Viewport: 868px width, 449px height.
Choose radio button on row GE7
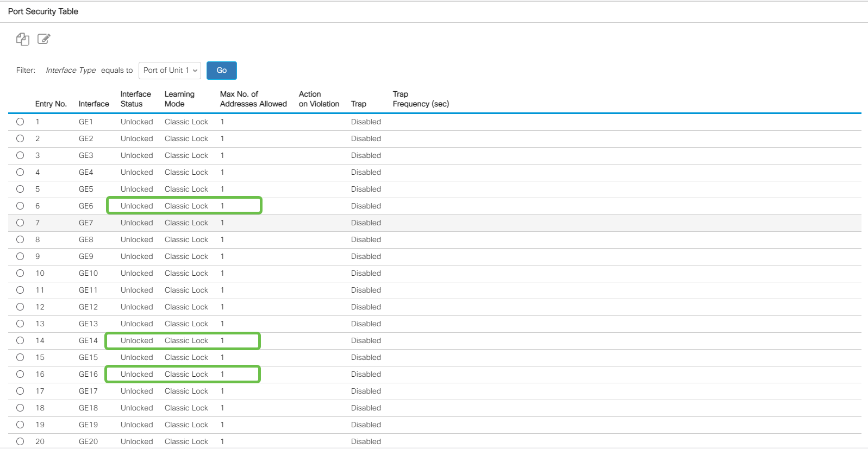20,223
